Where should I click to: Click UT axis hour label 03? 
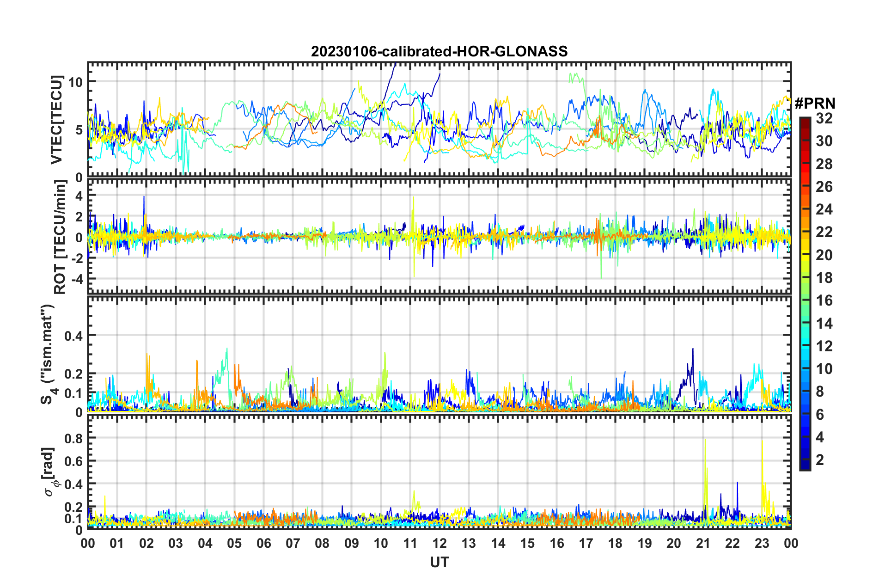click(176, 543)
